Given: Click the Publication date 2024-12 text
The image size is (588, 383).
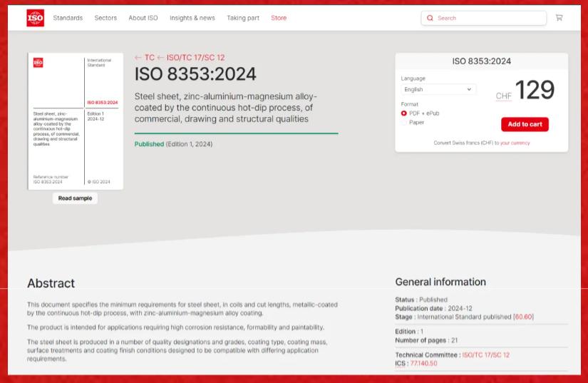Looking at the screenshot, I should pyautogui.click(x=433, y=308).
